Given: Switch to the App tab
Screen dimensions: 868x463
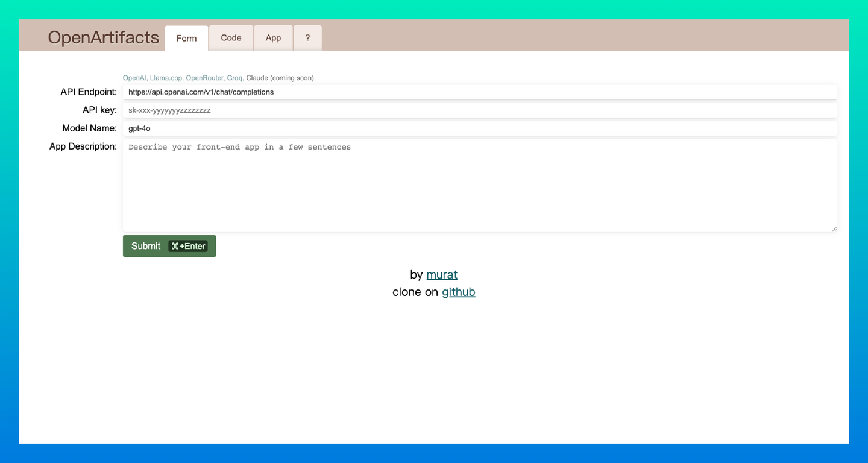Looking at the screenshot, I should [273, 37].
